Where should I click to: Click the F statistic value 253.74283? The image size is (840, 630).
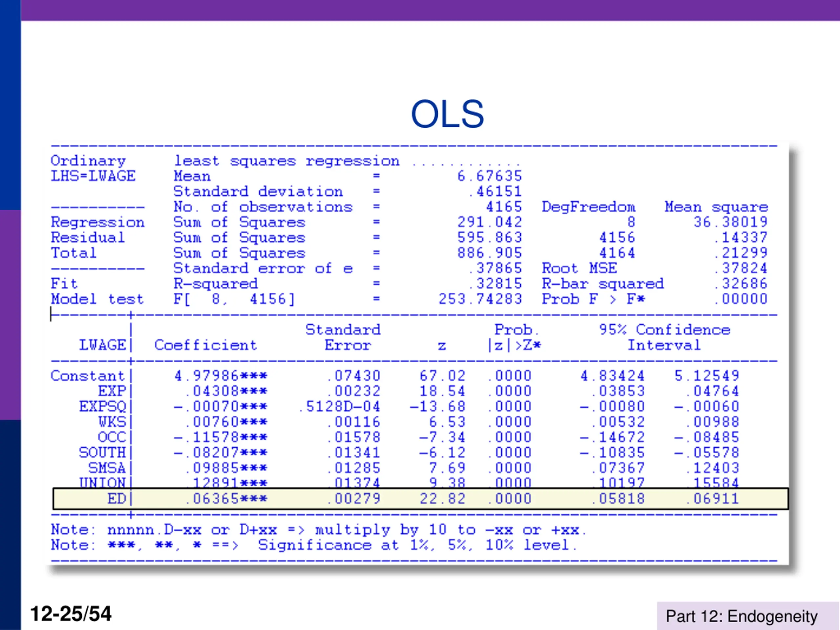(480, 299)
